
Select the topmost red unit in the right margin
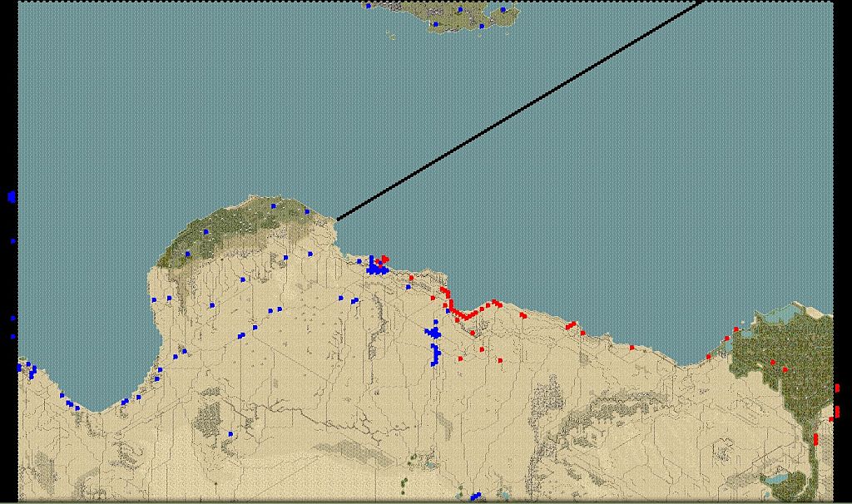[837, 388]
